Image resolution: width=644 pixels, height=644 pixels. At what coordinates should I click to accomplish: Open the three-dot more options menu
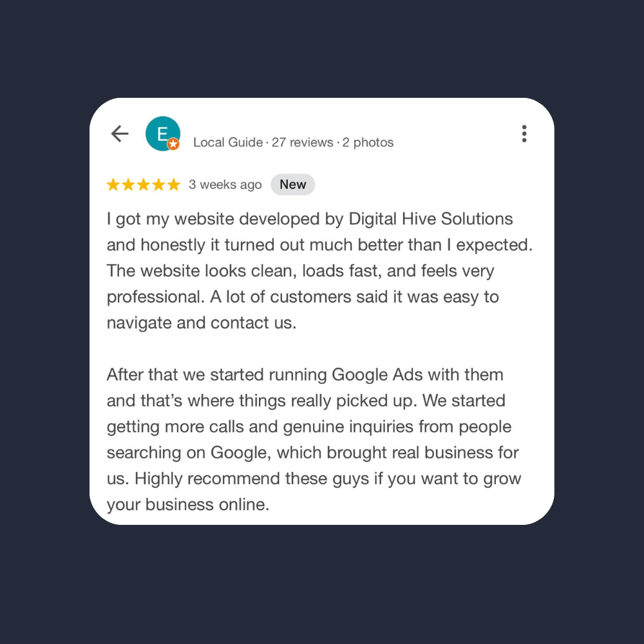pyautogui.click(x=524, y=134)
